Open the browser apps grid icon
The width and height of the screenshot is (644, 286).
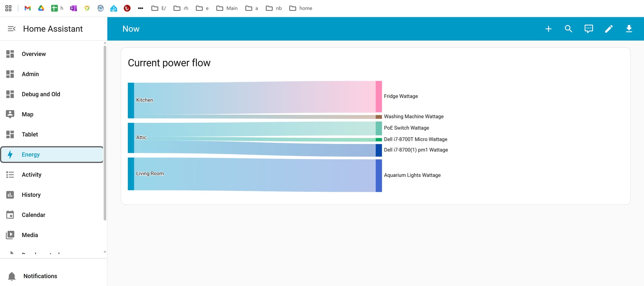coord(8,8)
